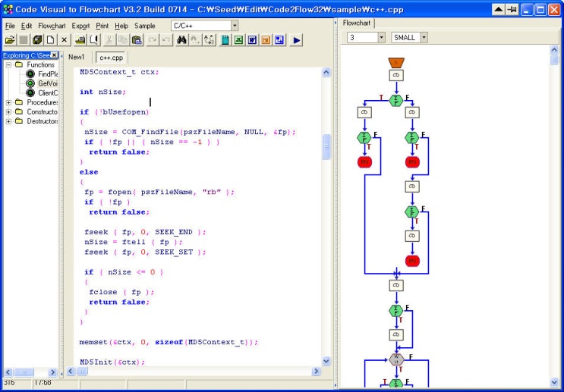Expand the Procedures tree node

pyautogui.click(x=8, y=102)
